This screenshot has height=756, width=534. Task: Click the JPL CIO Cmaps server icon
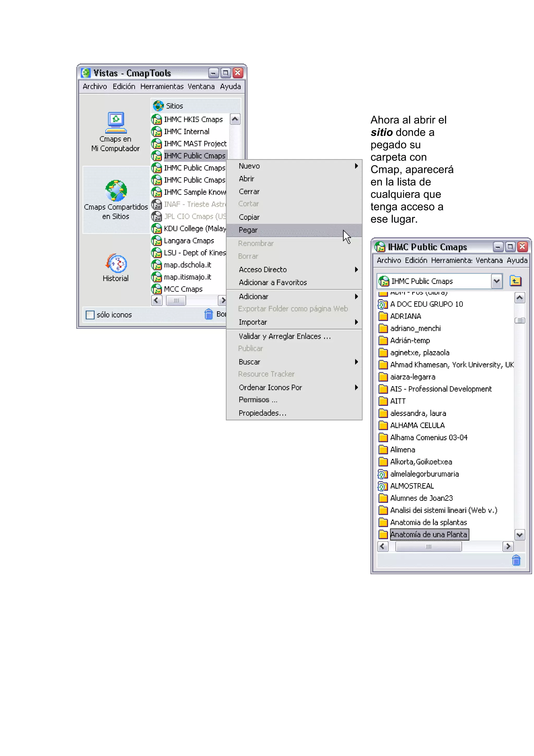tap(157, 216)
